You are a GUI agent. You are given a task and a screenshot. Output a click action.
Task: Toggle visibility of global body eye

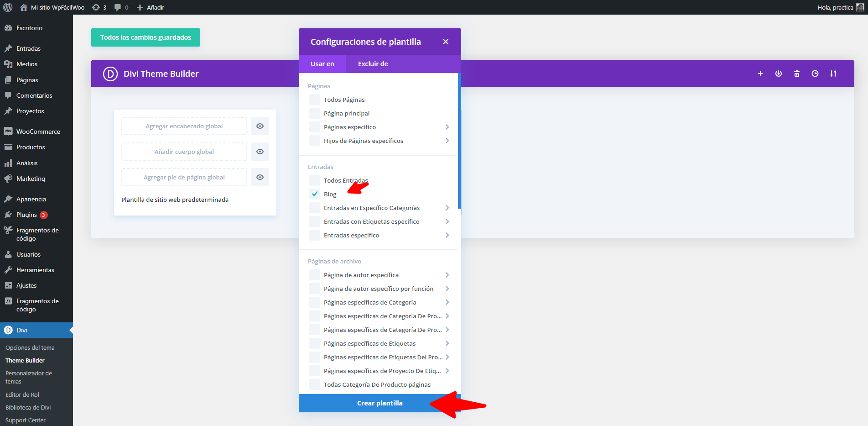260,152
